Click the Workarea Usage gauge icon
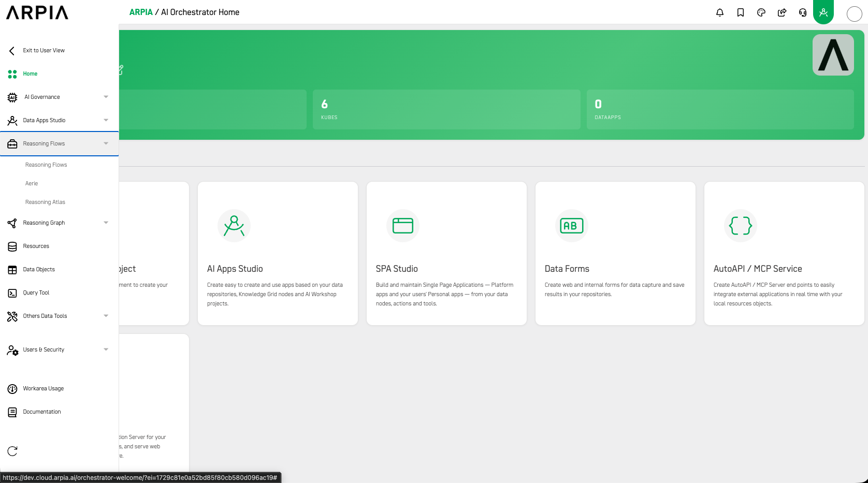 (12, 389)
